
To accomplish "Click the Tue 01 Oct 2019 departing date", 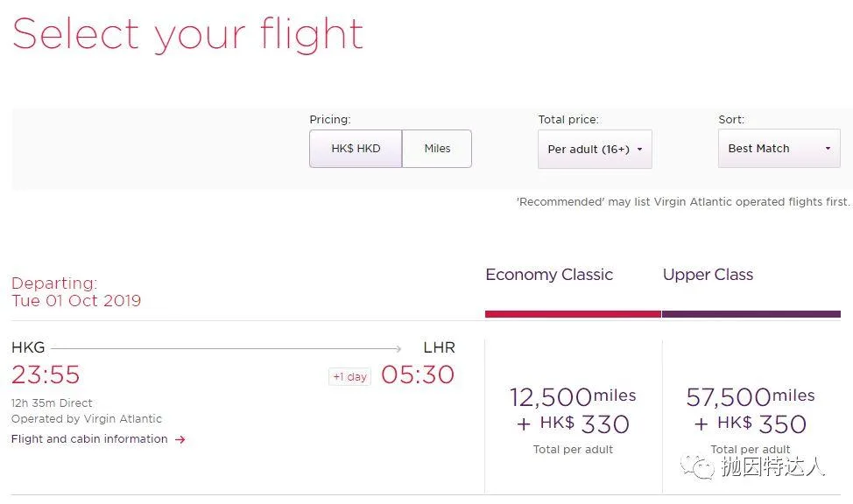I will point(76,300).
